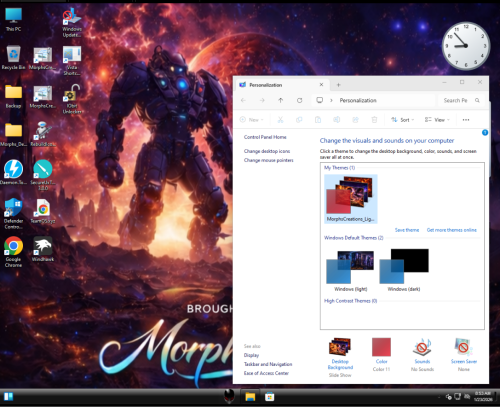Screen dimensions: 500x407
Task: Open the File Explorer taskbar icon
Action: pyautogui.click(x=250, y=397)
